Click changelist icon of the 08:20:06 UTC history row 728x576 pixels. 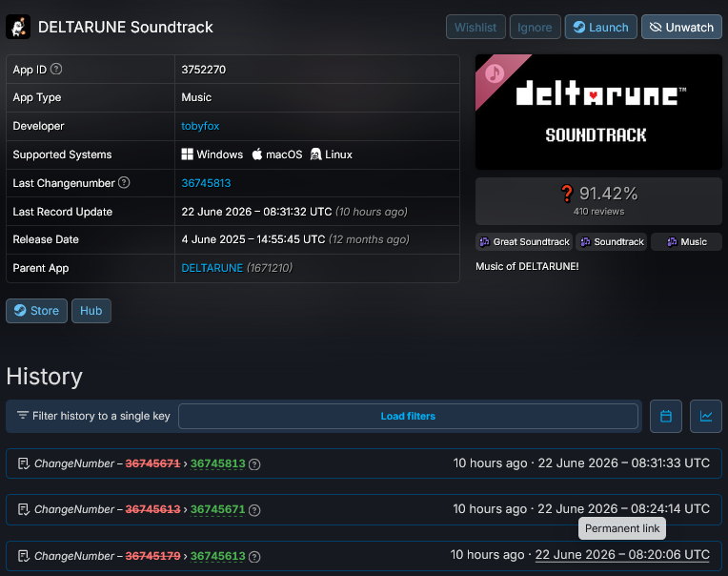click(23, 556)
